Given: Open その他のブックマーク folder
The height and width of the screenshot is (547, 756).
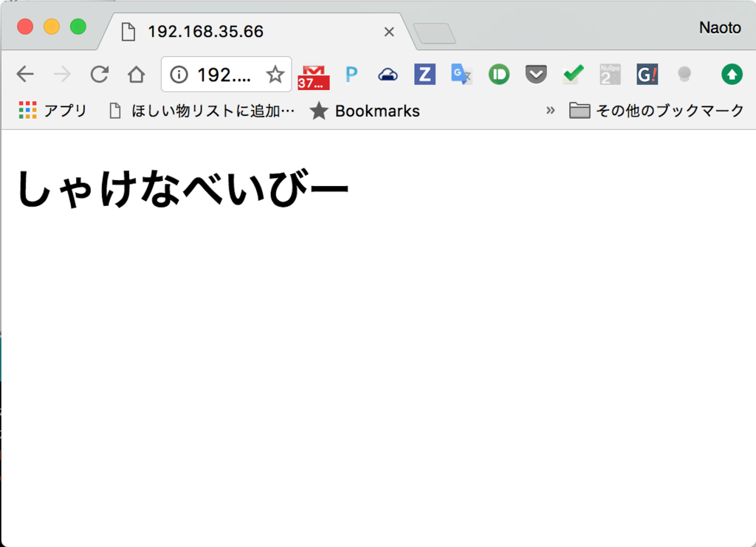Looking at the screenshot, I should pos(656,111).
